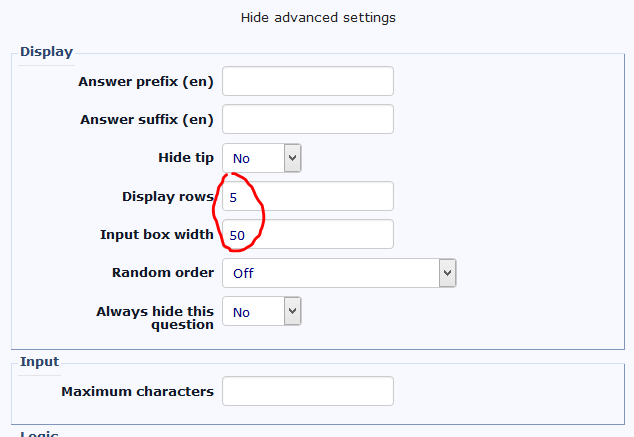Click the Answer prefix (en) label
This screenshot has width=634, height=437.
pyautogui.click(x=145, y=81)
